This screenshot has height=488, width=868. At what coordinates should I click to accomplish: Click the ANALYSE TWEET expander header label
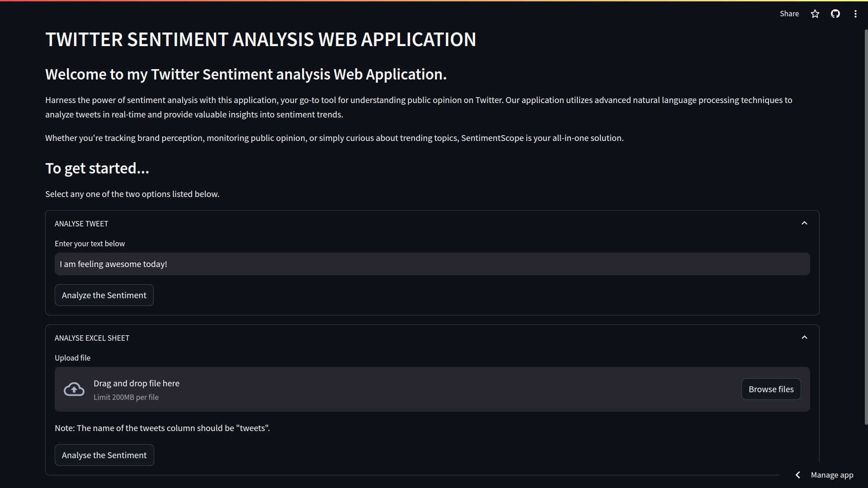click(81, 224)
